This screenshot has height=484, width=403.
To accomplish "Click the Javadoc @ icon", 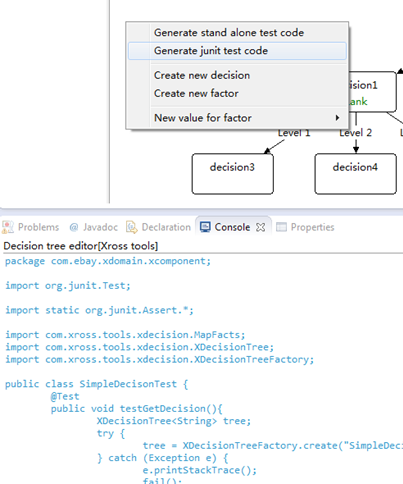I will (74, 227).
